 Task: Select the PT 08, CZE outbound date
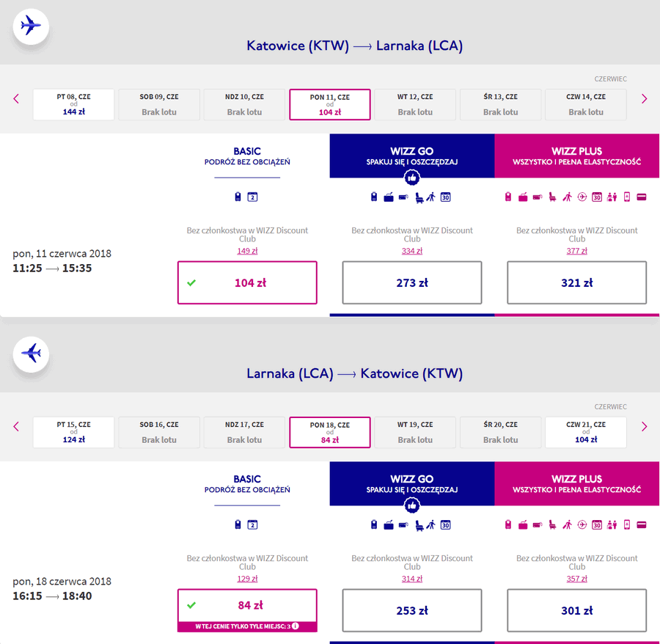(73, 104)
